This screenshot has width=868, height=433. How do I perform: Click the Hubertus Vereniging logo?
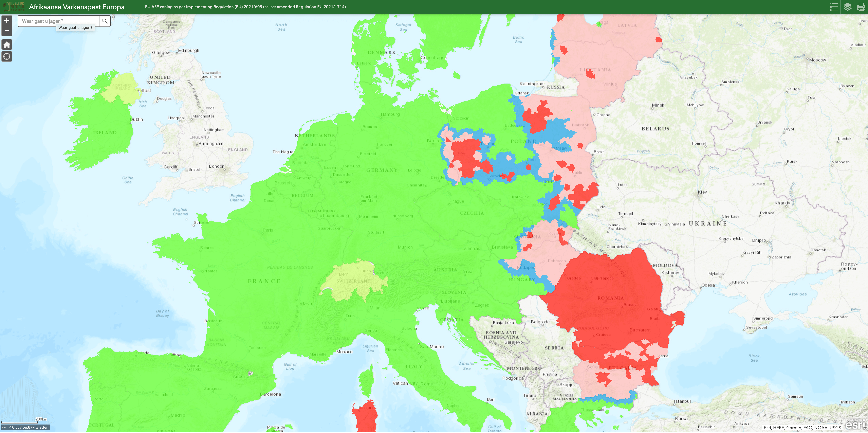[x=13, y=6]
